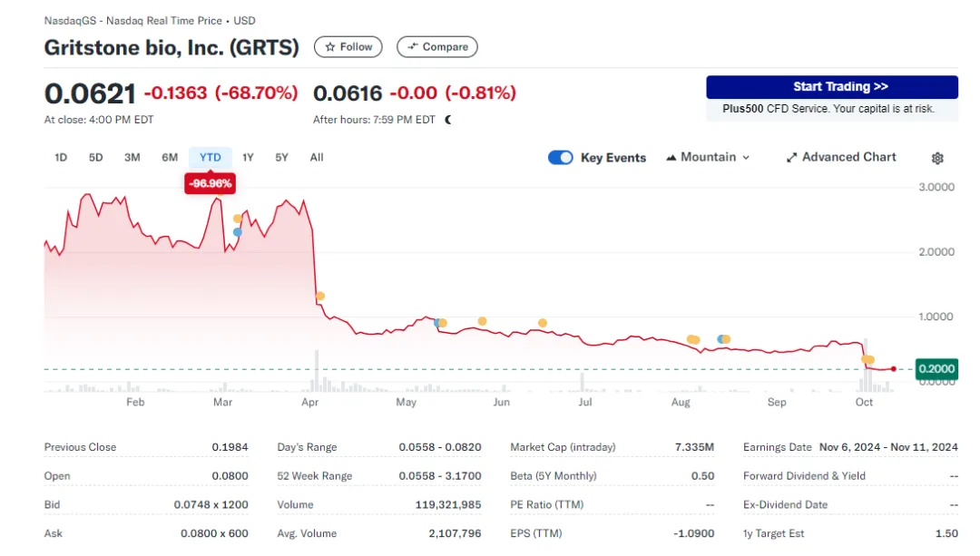Click the key event marker in mid June

[543, 323]
